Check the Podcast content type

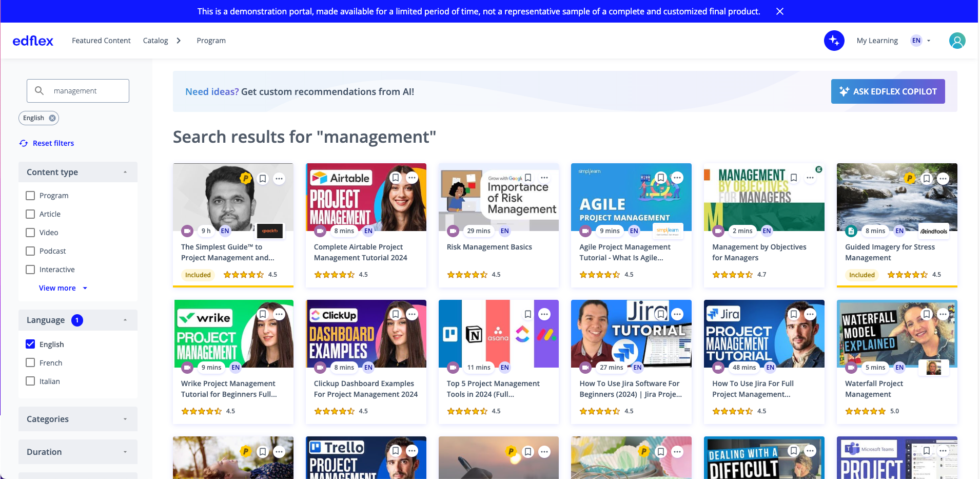point(30,251)
